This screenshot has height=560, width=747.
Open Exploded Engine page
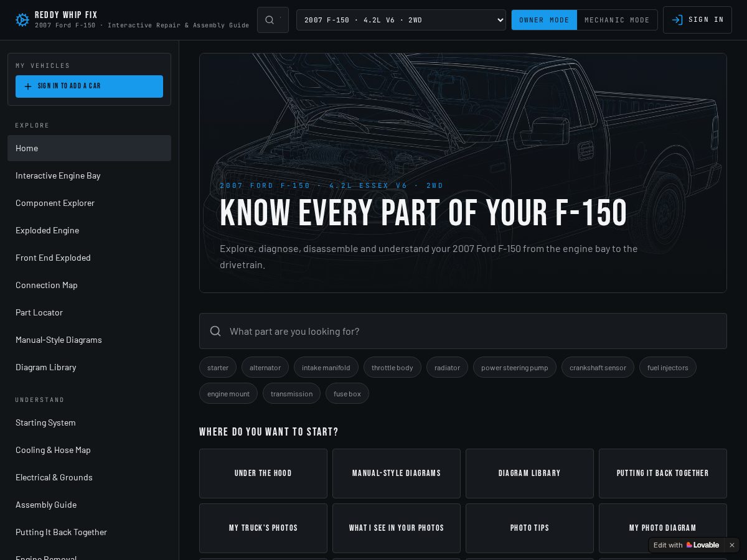[89, 230]
